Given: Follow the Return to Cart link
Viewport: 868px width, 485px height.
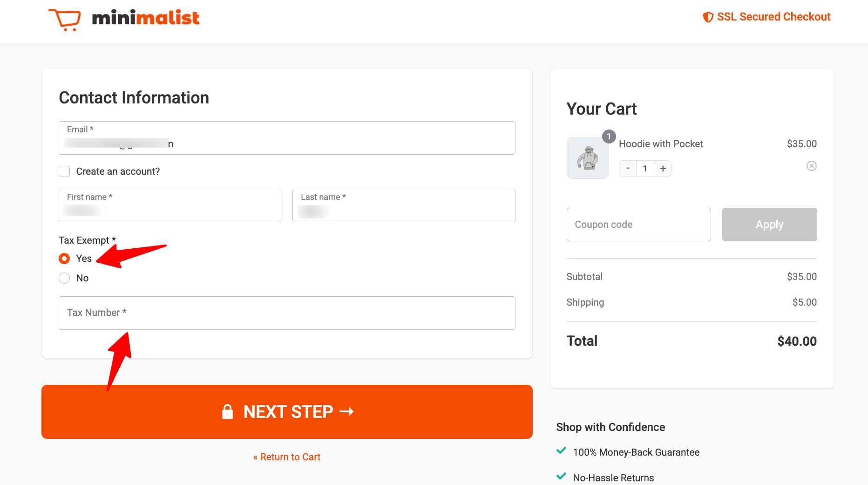Looking at the screenshot, I should pos(287,457).
